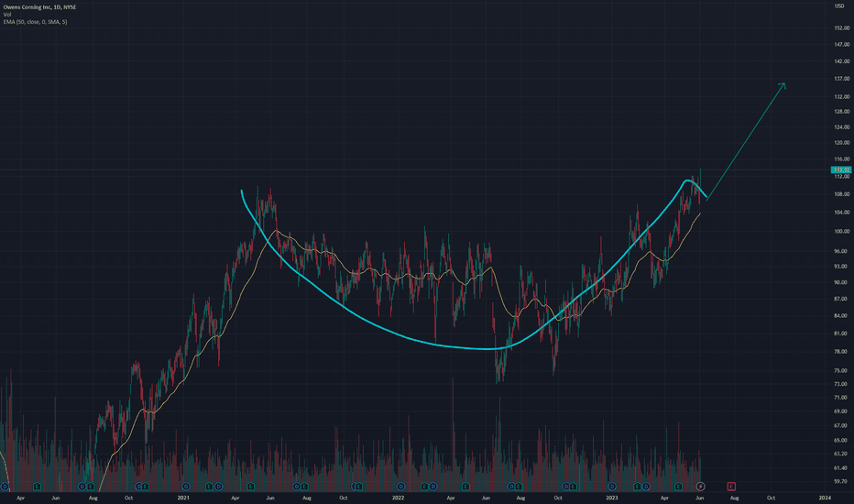This screenshot has height=504, width=854.
Task: Open earnings E marker between Apr and Jun 2020
Action: point(37,486)
